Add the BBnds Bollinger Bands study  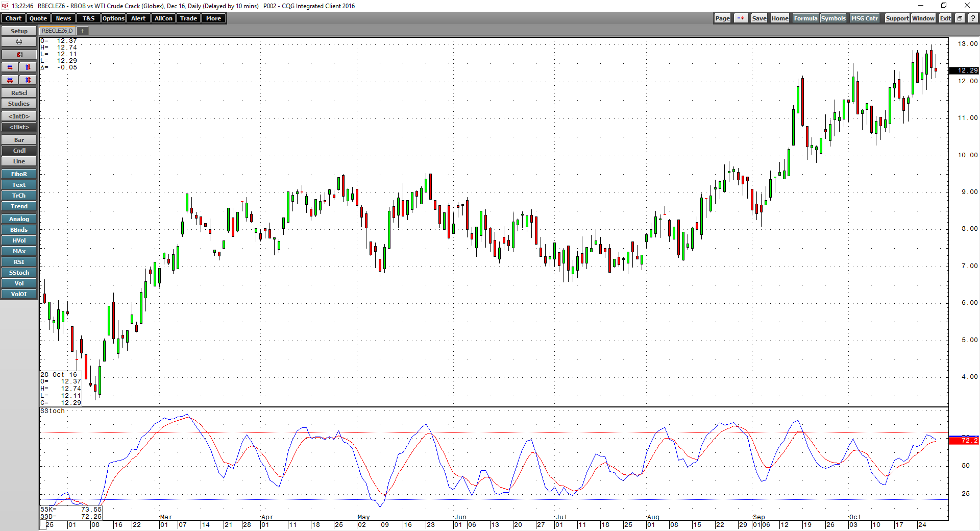[x=19, y=230]
